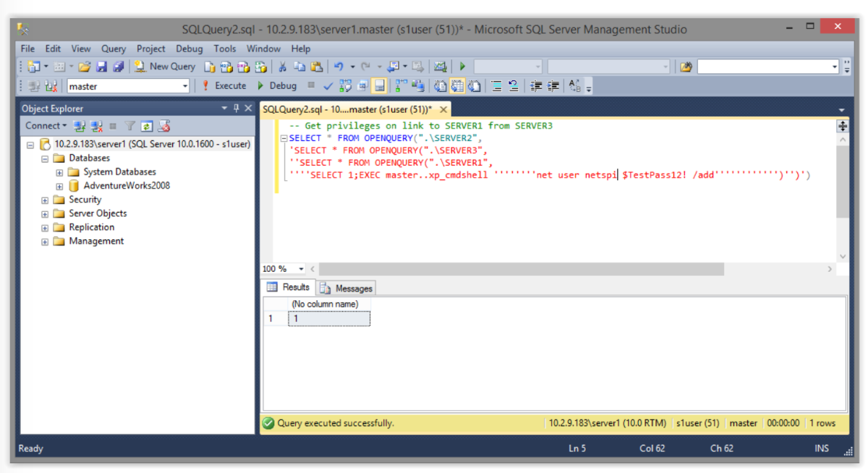Expand AdventureWorks2008 database node
This screenshot has width=868, height=473.
[x=59, y=186]
